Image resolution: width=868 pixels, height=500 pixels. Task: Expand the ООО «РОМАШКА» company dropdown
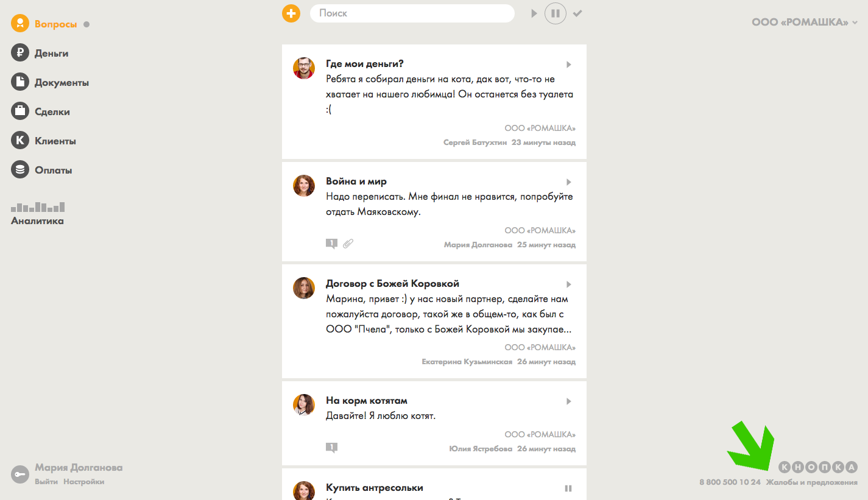[804, 23]
